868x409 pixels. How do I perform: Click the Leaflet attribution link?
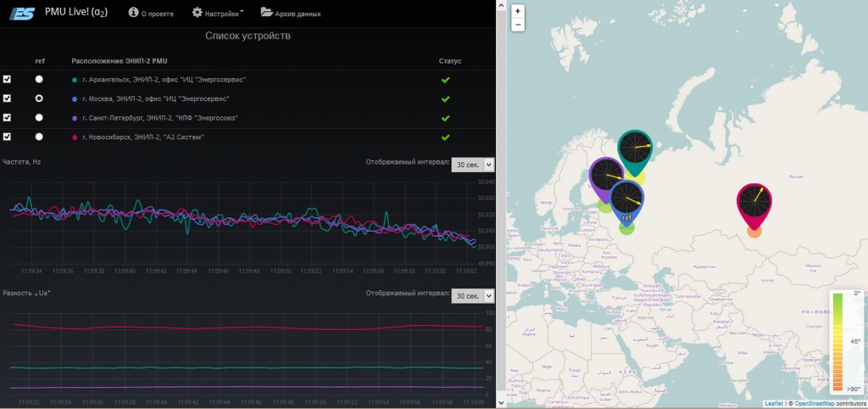[773, 403]
